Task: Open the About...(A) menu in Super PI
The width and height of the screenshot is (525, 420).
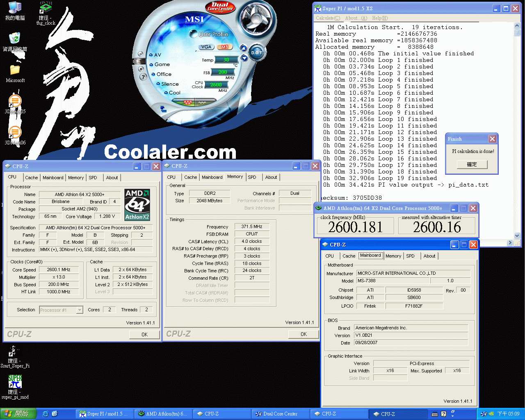Action: (x=356, y=18)
